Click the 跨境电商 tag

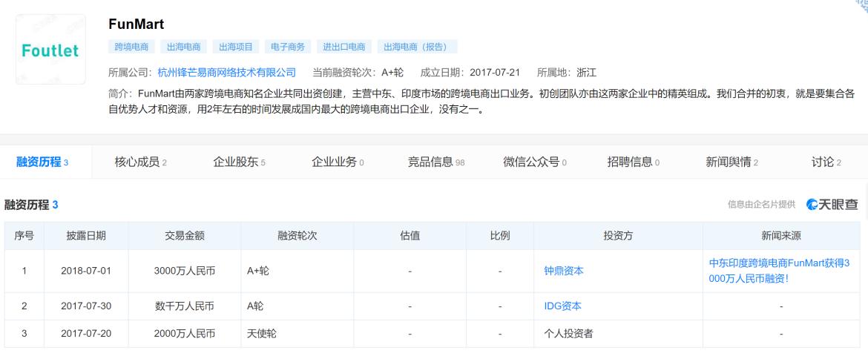[131, 47]
